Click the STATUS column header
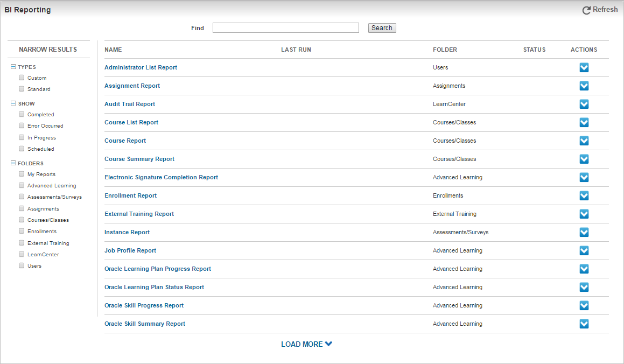 [x=534, y=50]
